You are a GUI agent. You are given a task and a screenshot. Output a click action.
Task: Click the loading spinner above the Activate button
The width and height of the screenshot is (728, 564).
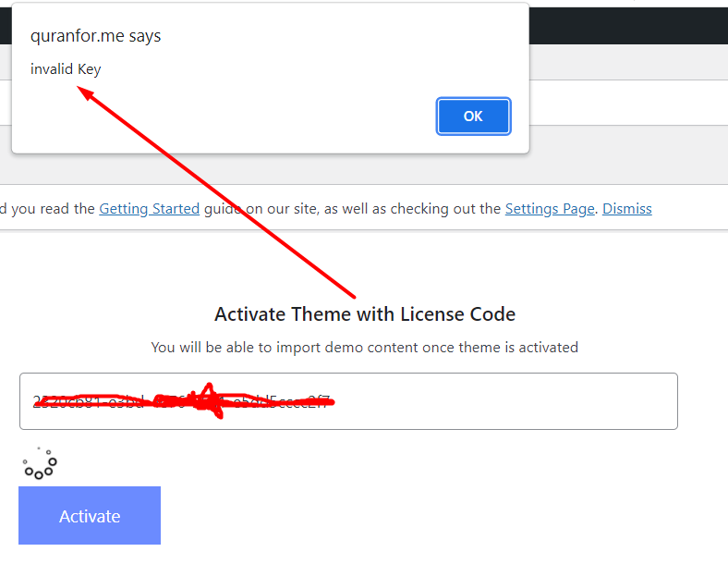tap(40, 463)
